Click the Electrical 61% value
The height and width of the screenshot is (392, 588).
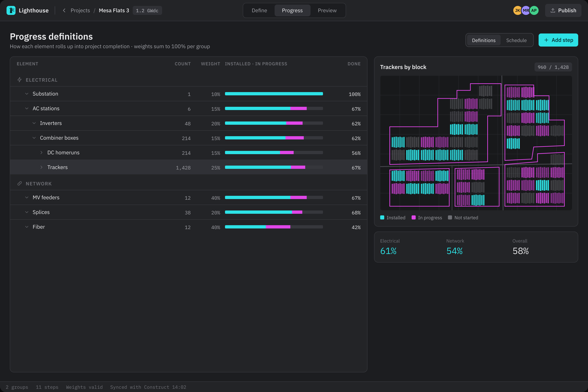click(x=388, y=251)
